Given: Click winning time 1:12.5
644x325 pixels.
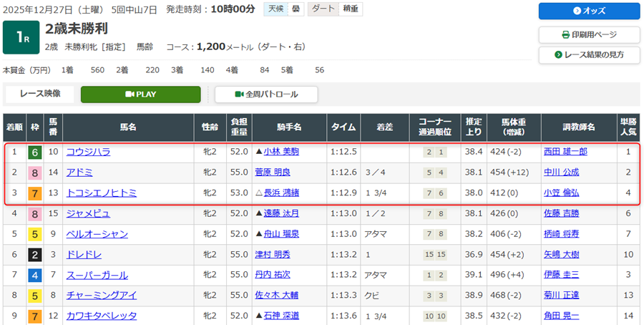Looking at the screenshot, I should [342, 152].
